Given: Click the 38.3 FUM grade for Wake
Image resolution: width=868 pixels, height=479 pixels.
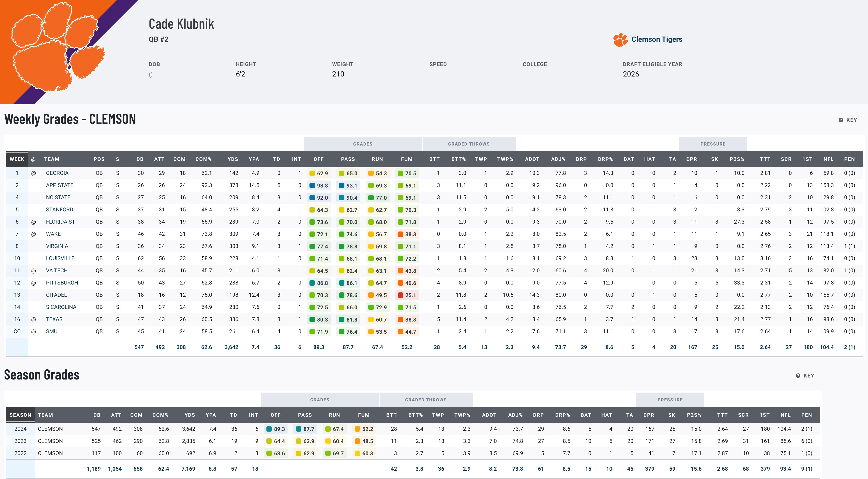Looking at the screenshot, I should coord(407,234).
